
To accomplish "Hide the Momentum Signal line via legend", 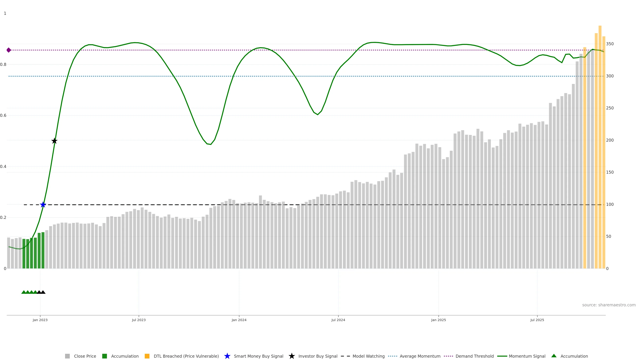I will pos(527,356).
